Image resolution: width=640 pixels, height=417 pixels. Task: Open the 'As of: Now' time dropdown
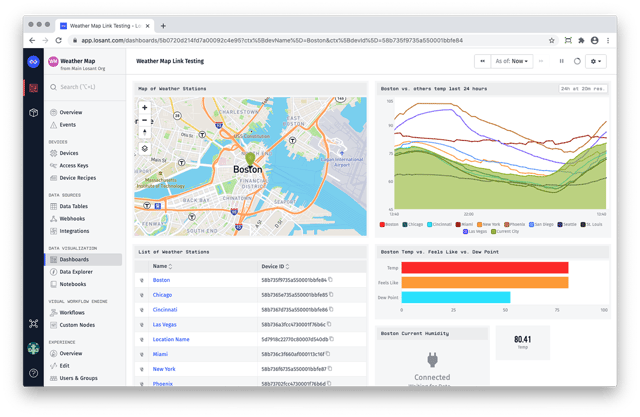(x=511, y=61)
